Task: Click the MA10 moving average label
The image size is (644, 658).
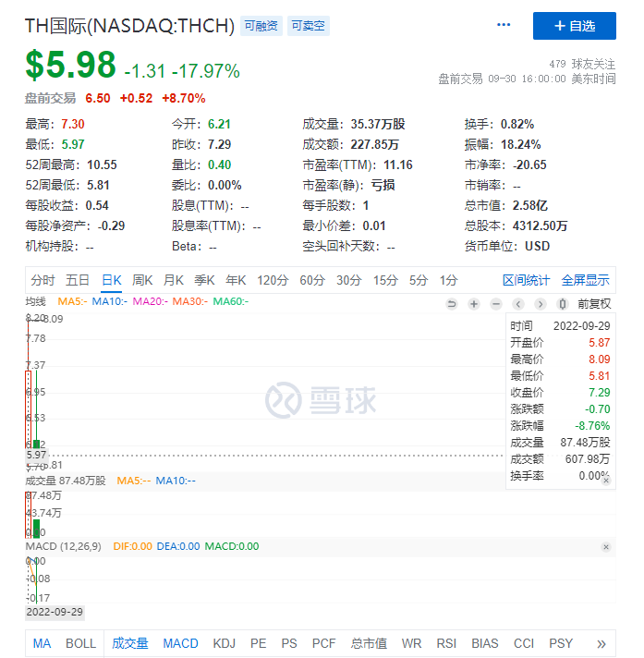Action: [x=110, y=301]
